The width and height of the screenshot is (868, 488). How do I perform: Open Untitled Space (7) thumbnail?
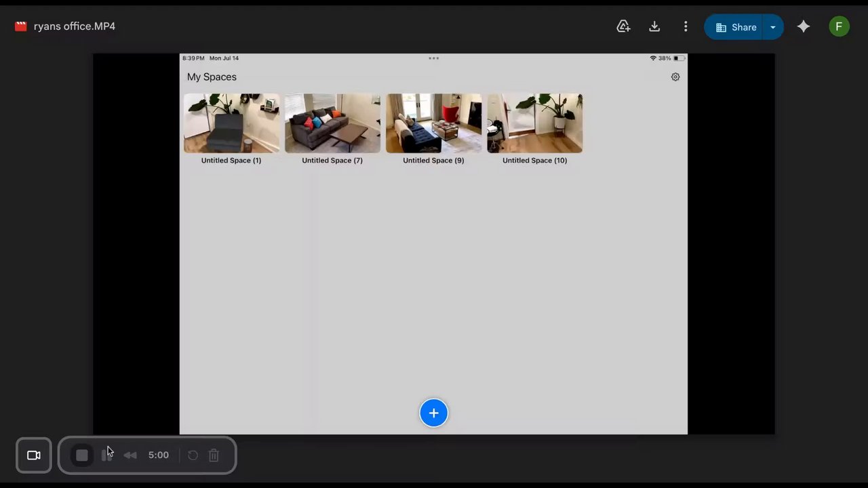(x=332, y=123)
